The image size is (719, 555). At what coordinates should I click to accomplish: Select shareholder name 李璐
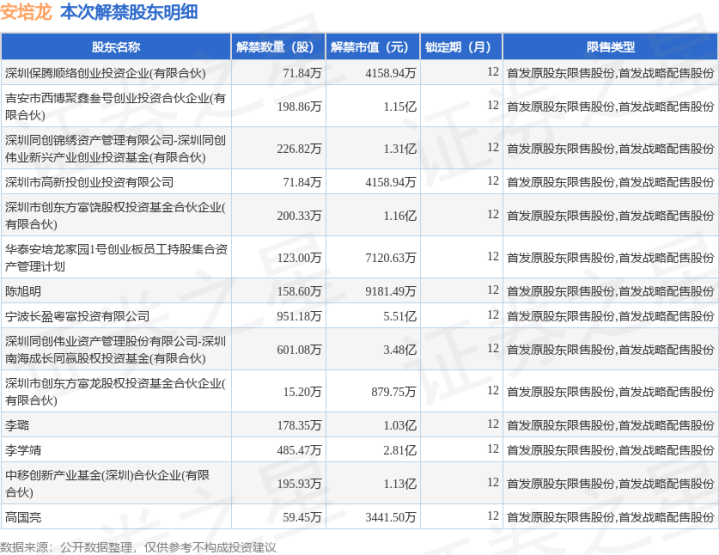coord(17,425)
